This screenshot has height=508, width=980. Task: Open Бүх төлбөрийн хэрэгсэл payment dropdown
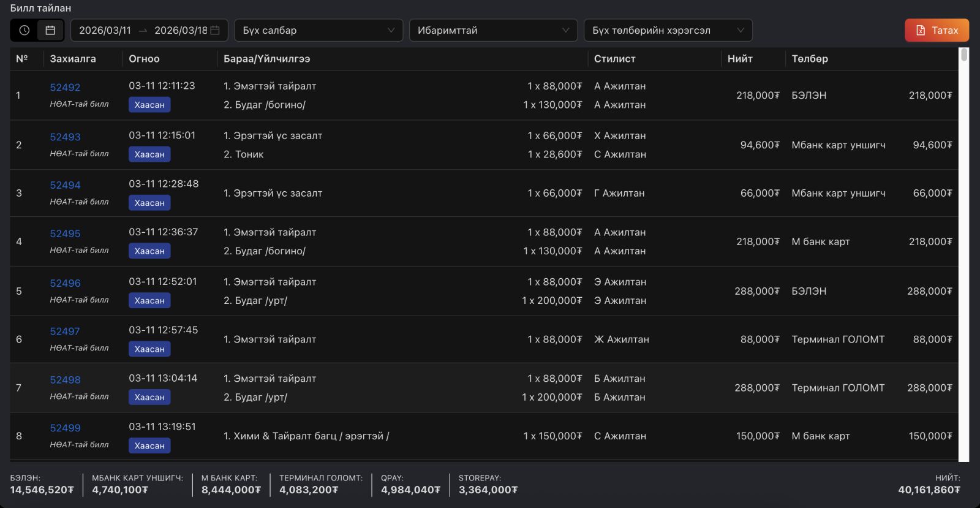(x=668, y=30)
